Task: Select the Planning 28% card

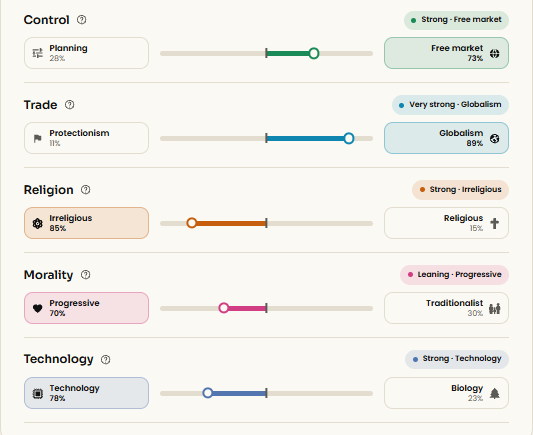Action: (86, 53)
